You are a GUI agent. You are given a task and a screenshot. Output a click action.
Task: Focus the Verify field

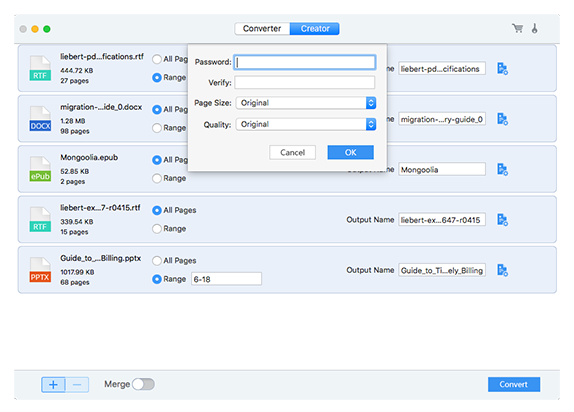[x=305, y=82]
